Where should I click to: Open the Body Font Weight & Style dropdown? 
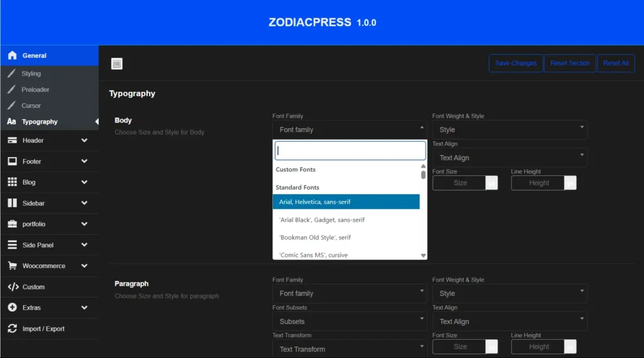pos(509,130)
